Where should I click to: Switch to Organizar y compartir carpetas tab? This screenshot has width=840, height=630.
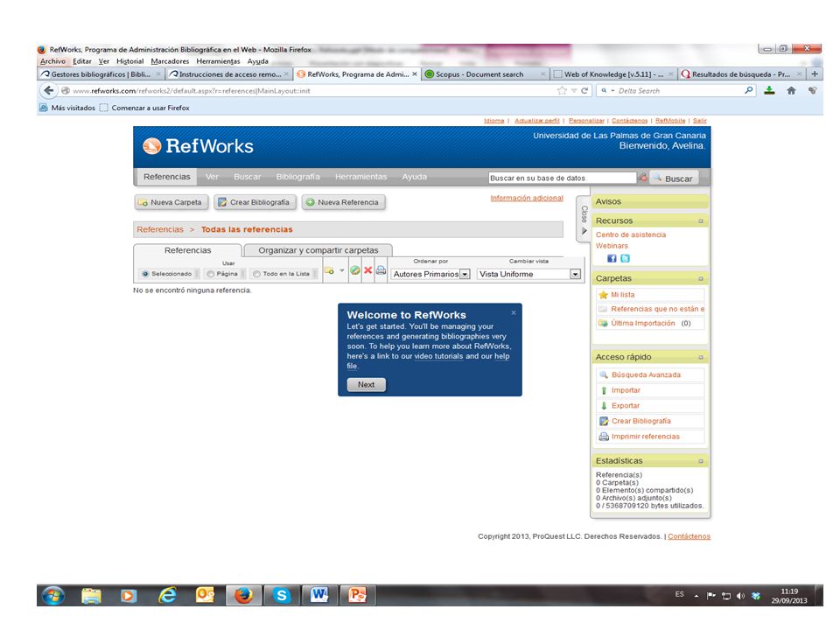318,250
